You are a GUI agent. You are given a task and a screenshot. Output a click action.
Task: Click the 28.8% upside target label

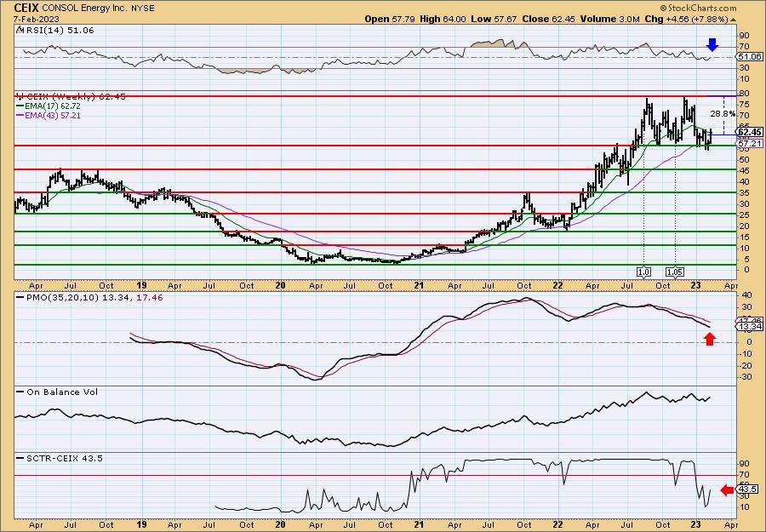723,113
